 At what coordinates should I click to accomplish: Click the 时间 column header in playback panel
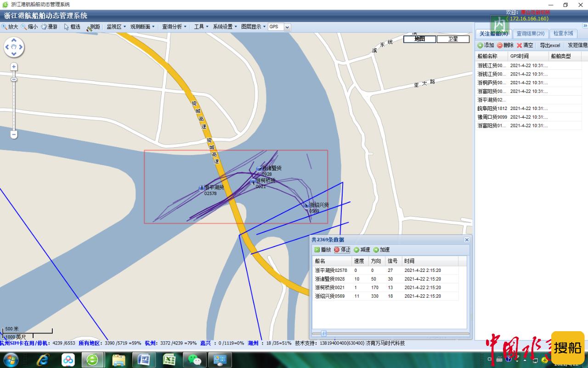(430, 261)
